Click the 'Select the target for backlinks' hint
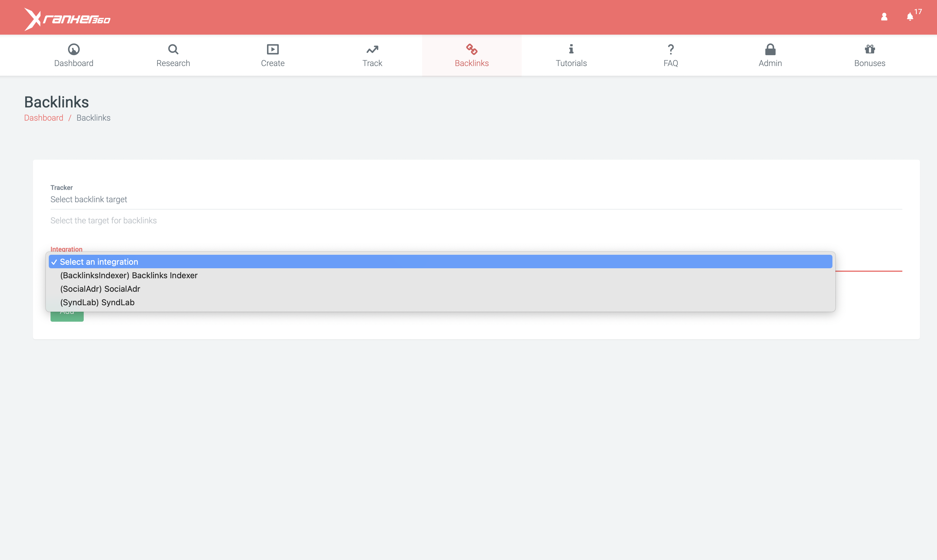 pos(103,220)
